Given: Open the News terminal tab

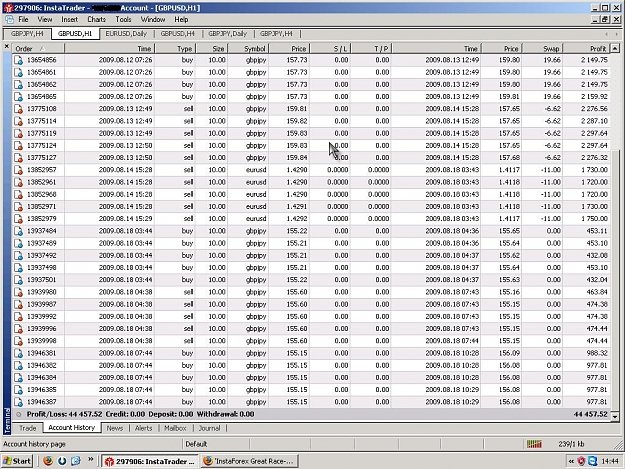Looking at the screenshot, I should click(x=114, y=428).
